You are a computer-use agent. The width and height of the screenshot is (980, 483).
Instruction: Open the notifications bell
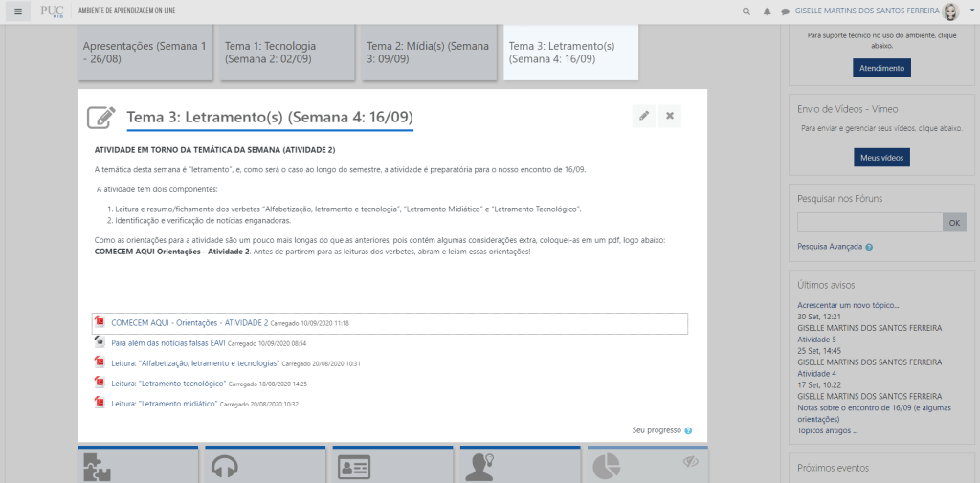(x=767, y=11)
